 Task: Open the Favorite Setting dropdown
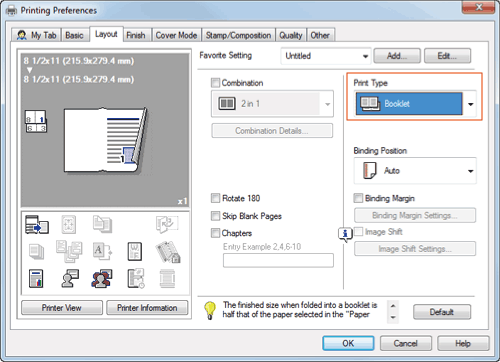click(326, 56)
